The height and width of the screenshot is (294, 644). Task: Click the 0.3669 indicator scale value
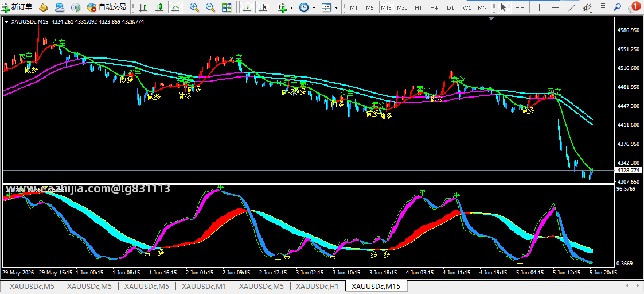625,264
